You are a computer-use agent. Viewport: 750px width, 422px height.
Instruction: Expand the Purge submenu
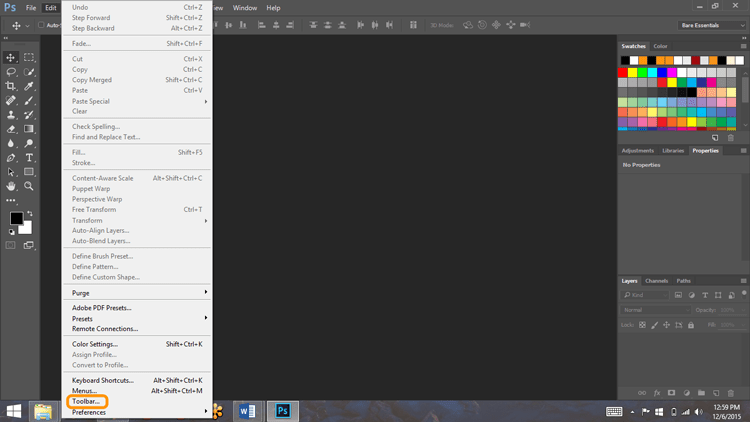coord(137,293)
